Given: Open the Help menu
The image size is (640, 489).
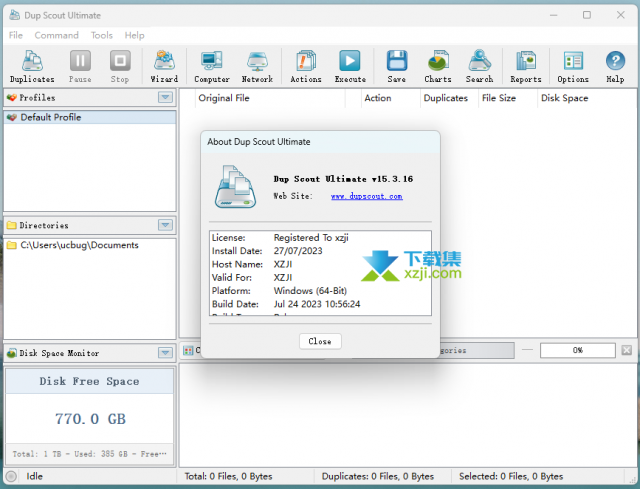Looking at the screenshot, I should pyautogui.click(x=134, y=35).
